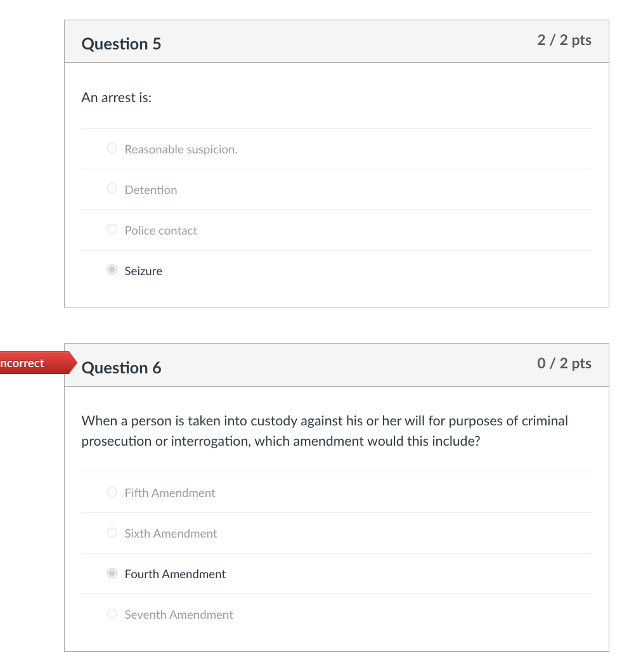Select the Detention radio button
The height and width of the screenshot is (672, 629).
point(112,188)
